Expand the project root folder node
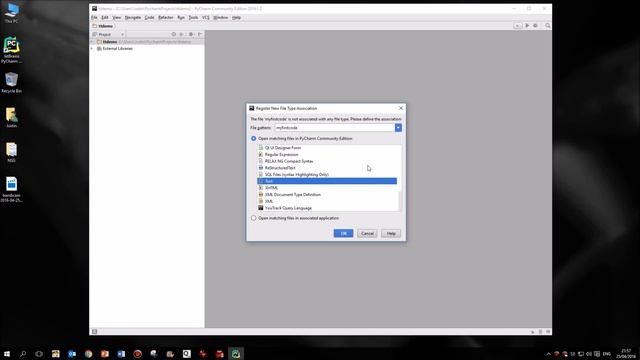This screenshot has width=640, height=360. click(92, 42)
